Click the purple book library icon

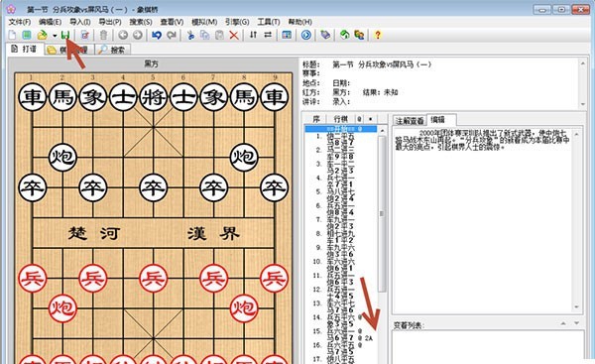tap(325, 36)
